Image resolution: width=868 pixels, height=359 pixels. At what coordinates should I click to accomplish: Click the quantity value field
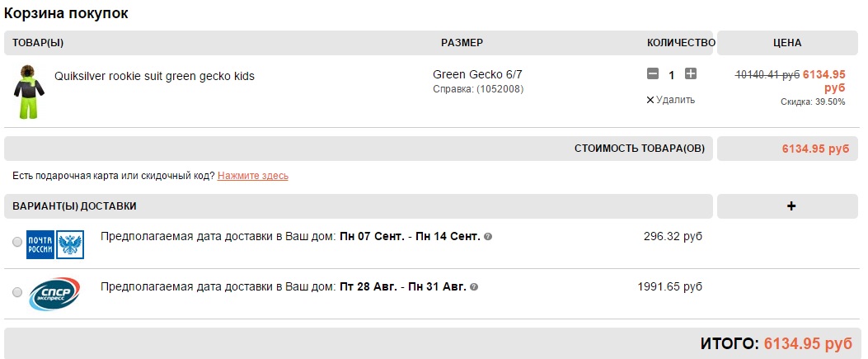pos(672,75)
